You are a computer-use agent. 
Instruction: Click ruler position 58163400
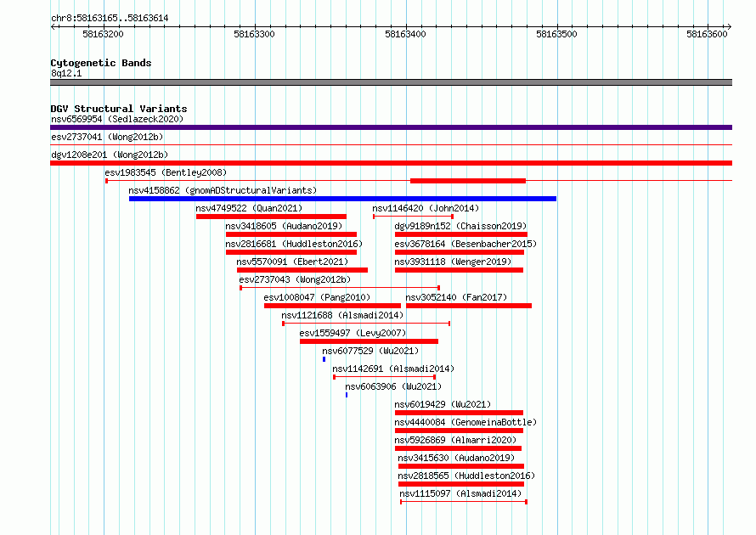tap(405, 34)
